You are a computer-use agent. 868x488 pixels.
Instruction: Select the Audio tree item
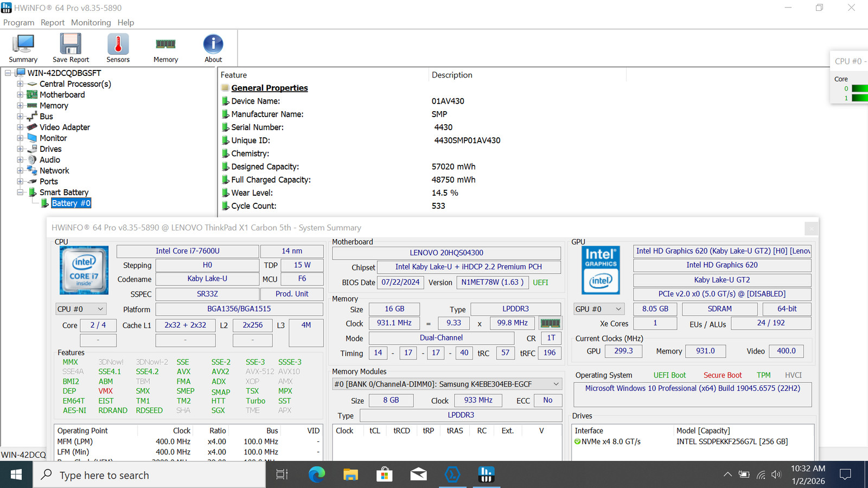tap(50, 160)
